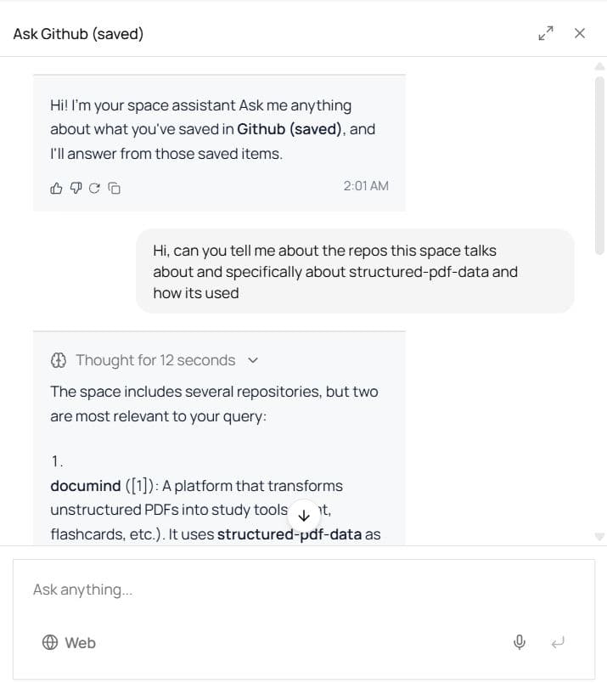Copy the greeting message text
Viewport: 607px width, 700px height.
tap(114, 189)
